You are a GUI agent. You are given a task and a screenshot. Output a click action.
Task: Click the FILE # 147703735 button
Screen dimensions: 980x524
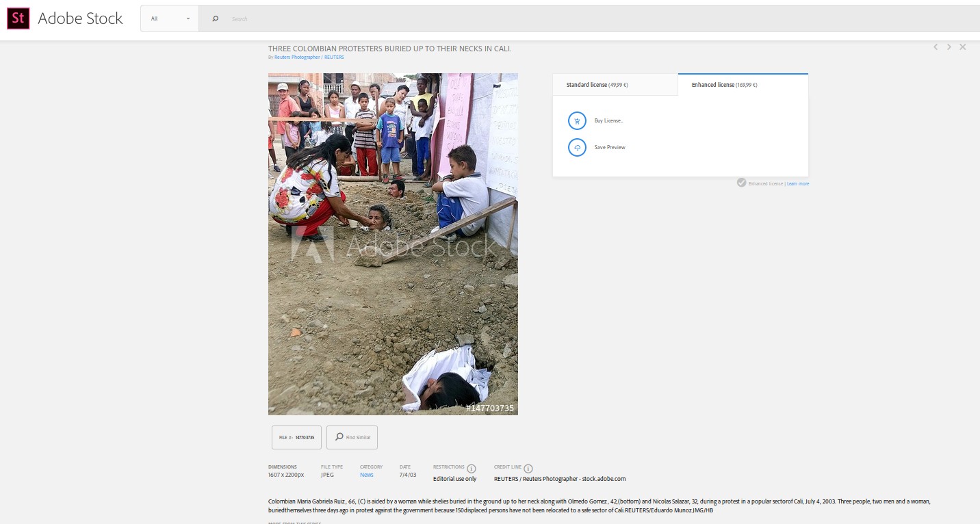tap(296, 437)
